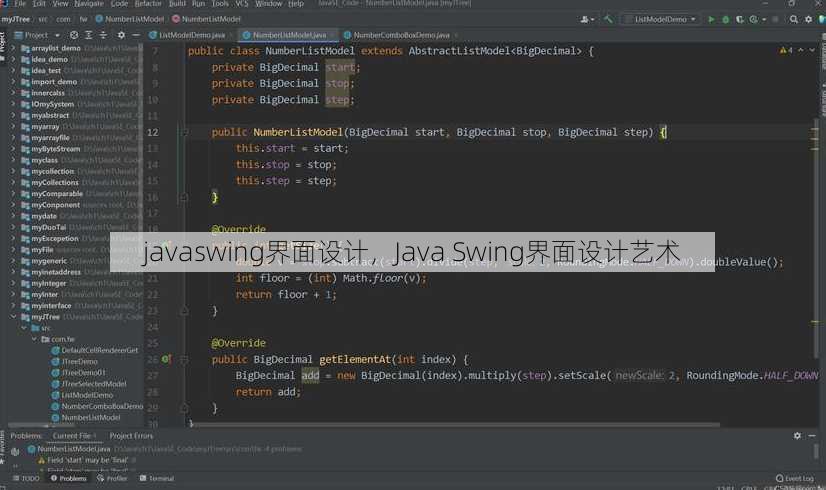This screenshot has height=490, width=826.
Task: Go to next highlighted error arrow
Action: tap(812, 50)
